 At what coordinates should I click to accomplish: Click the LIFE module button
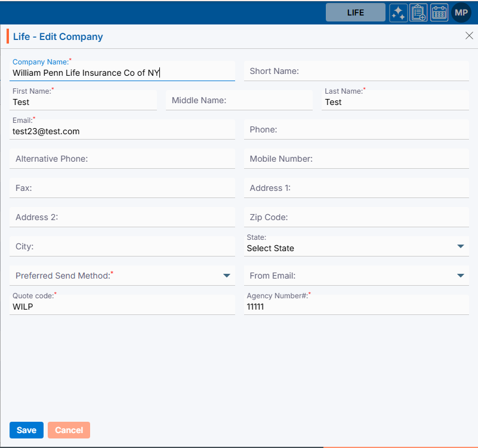(x=355, y=13)
